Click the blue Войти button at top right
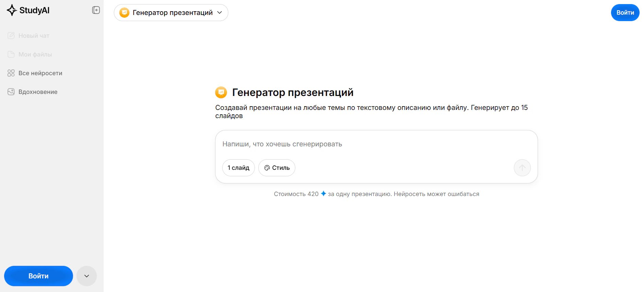The width and height of the screenshot is (644, 292). (625, 13)
